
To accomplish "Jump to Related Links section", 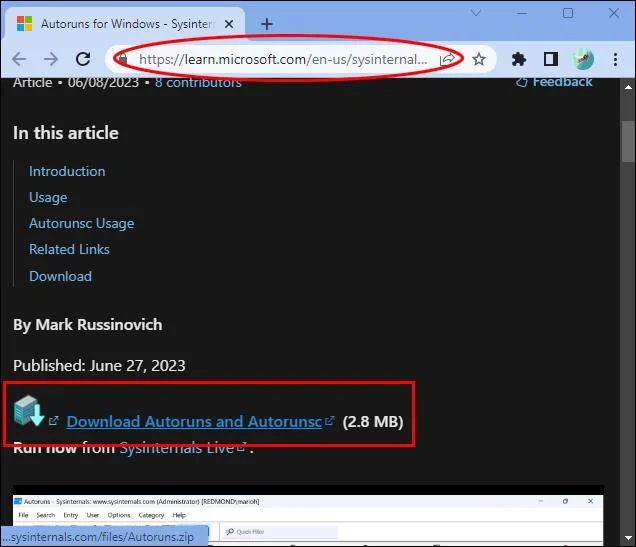I will coord(69,249).
